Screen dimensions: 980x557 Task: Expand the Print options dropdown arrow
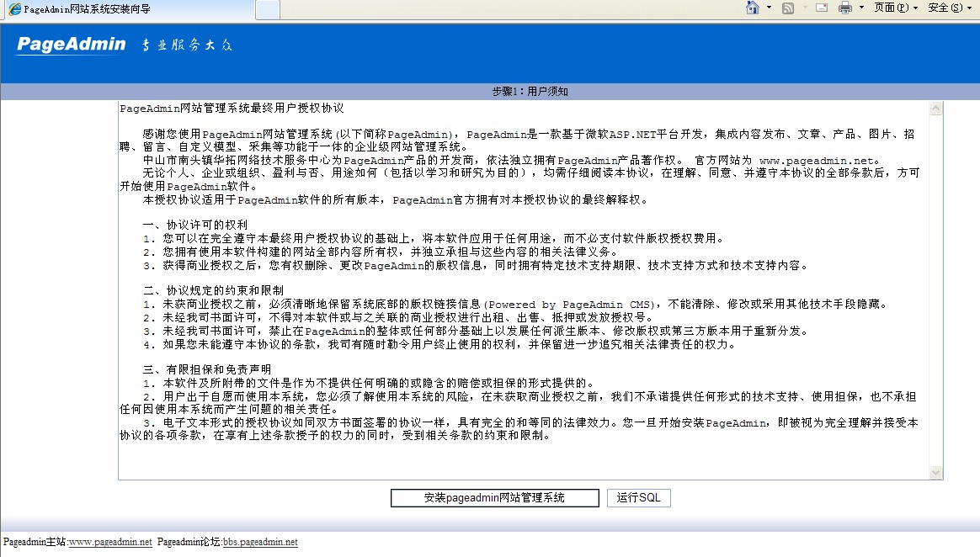(861, 8)
